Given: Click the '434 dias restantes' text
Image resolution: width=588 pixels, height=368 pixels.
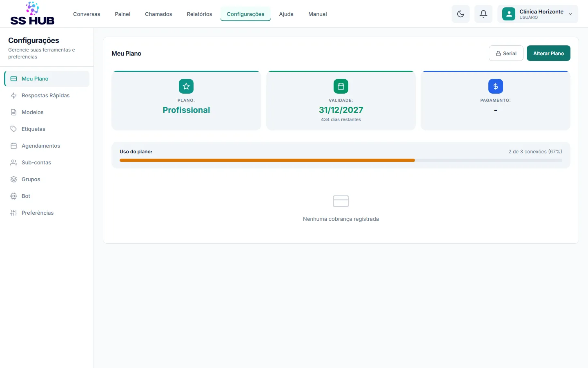Looking at the screenshot, I should [341, 119].
